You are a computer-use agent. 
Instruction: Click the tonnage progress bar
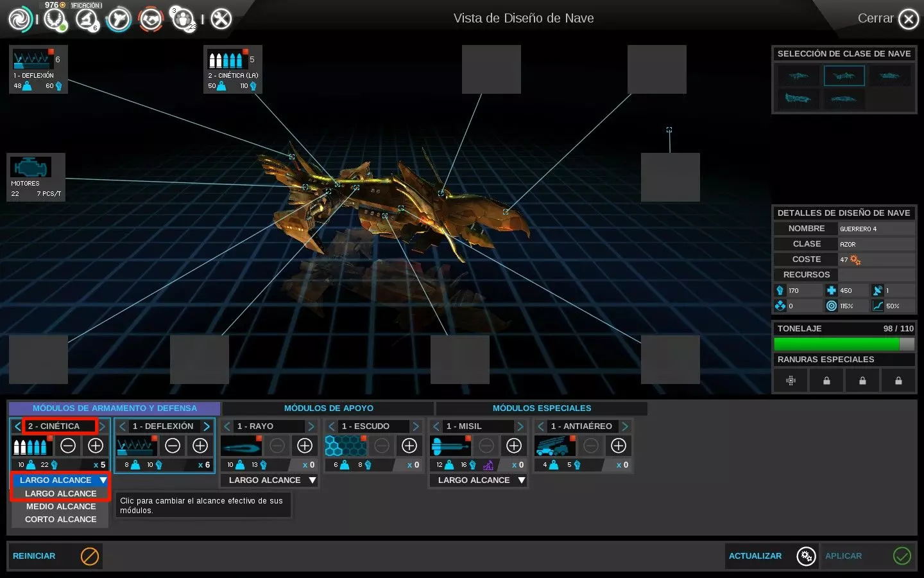(x=844, y=344)
